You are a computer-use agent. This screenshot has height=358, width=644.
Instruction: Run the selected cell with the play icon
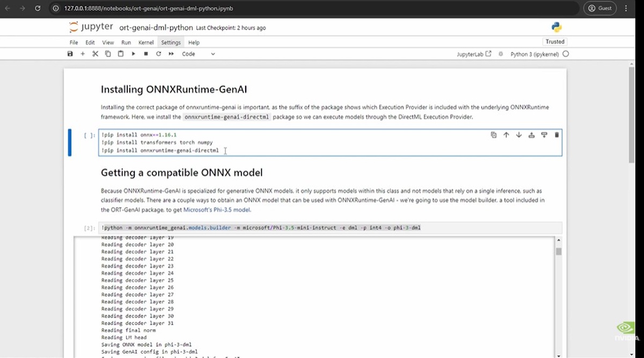134,54
